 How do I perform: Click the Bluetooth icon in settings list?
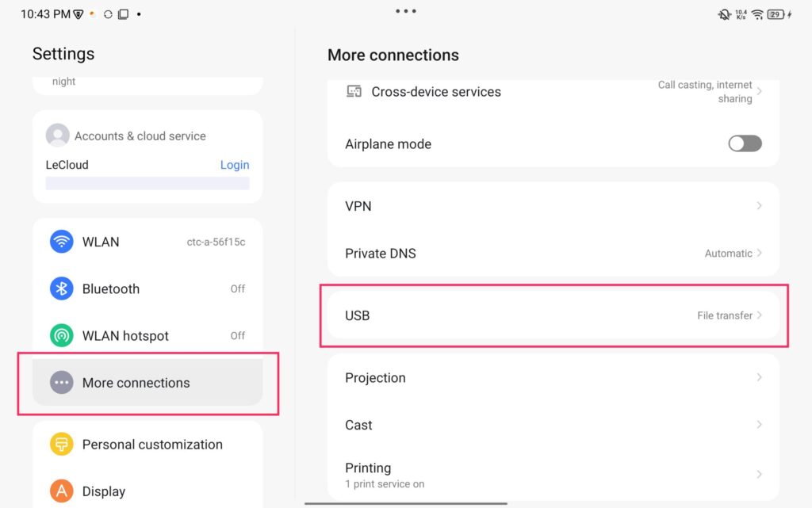[x=61, y=288]
